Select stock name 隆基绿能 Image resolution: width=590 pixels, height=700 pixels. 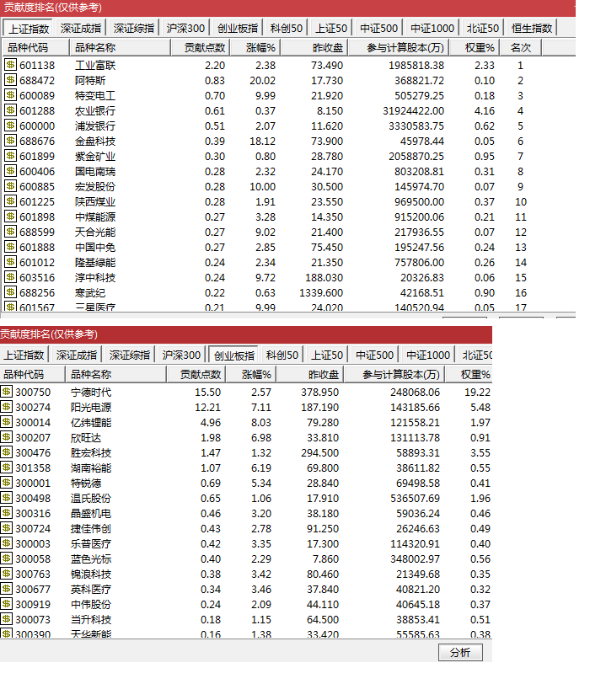[x=95, y=263]
